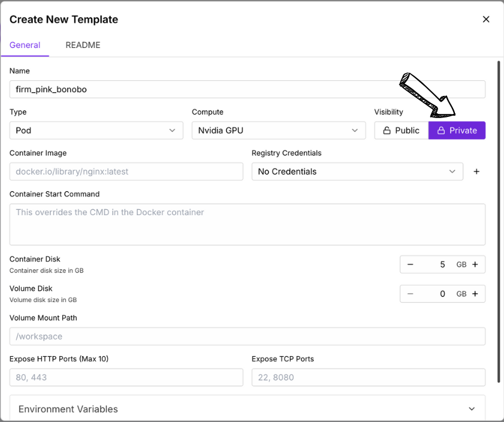Screen dimensions: 504x422
Task: Click into Container Start Command textarea
Action: 247,224
